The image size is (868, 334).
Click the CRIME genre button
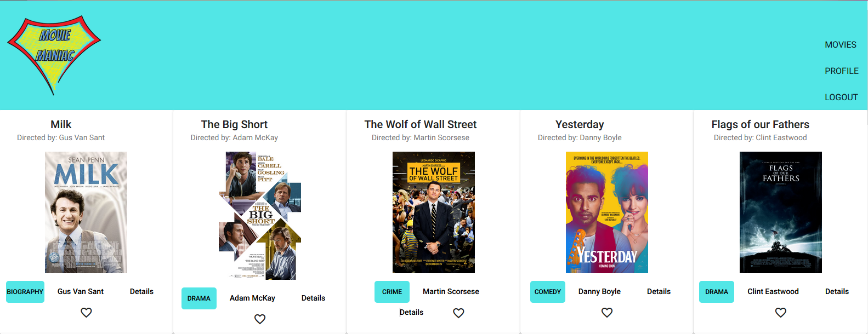coord(392,292)
